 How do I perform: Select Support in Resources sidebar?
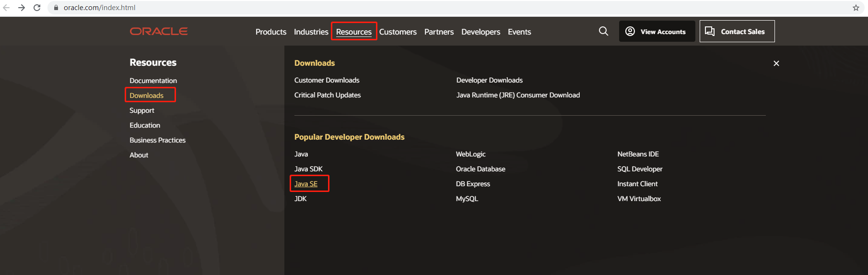pos(142,110)
